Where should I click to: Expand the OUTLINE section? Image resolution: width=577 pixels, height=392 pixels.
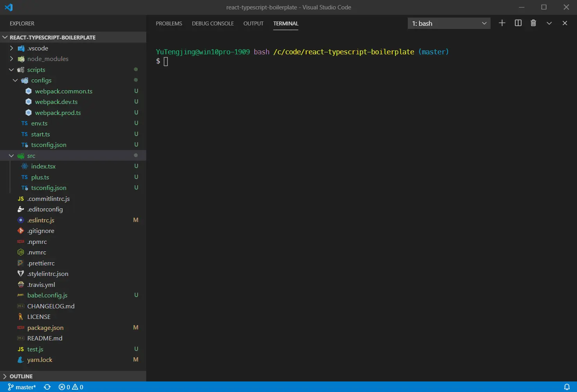73,376
